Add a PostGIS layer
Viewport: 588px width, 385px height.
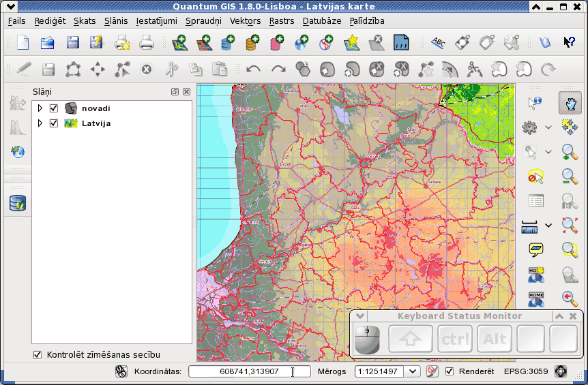click(228, 42)
